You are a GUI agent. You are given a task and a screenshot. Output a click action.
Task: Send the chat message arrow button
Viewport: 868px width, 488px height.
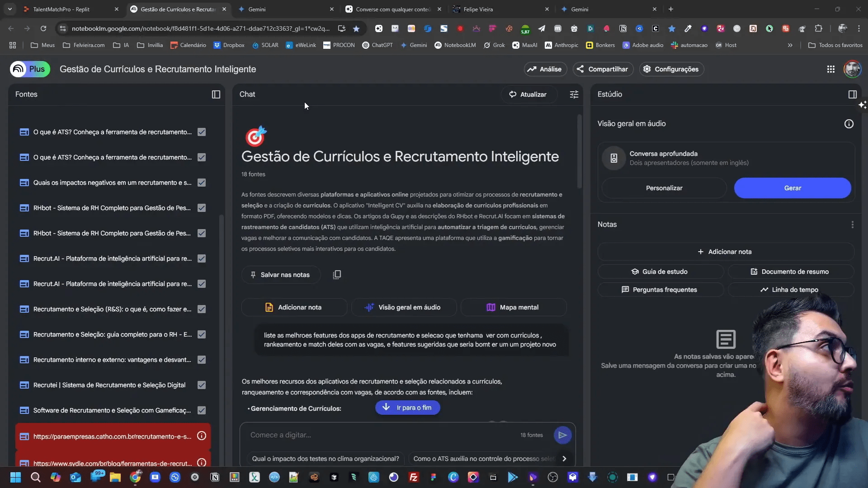pyautogui.click(x=562, y=435)
